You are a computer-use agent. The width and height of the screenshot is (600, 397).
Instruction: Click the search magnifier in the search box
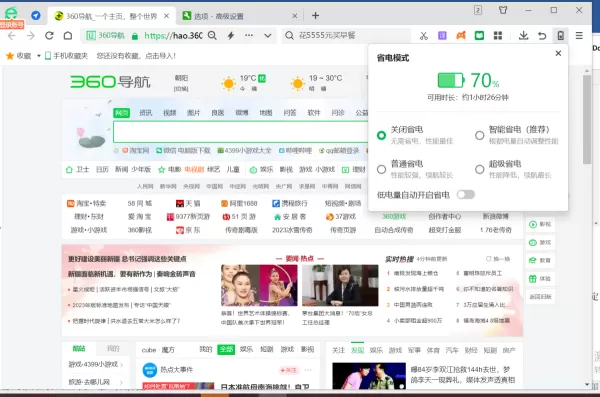click(x=290, y=36)
